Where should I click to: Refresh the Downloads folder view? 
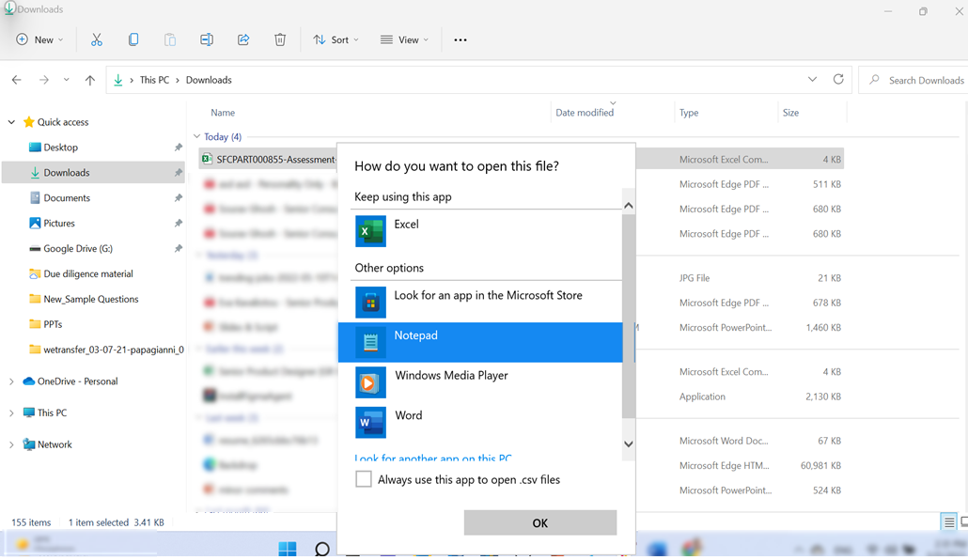coord(838,80)
